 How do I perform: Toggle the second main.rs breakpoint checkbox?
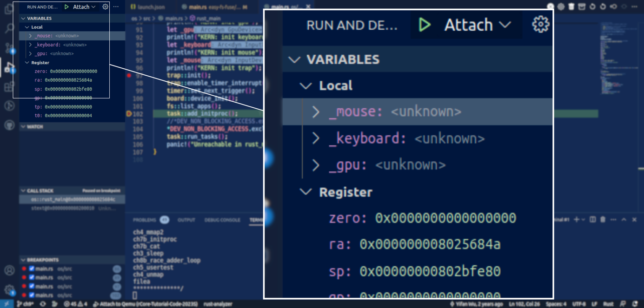tap(32, 277)
